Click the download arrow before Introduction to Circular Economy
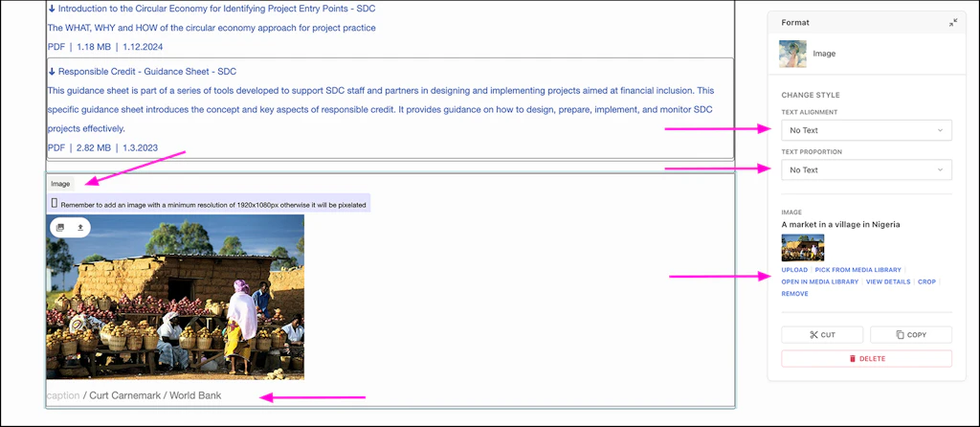Viewport: 980px width, 427px height. click(52, 9)
